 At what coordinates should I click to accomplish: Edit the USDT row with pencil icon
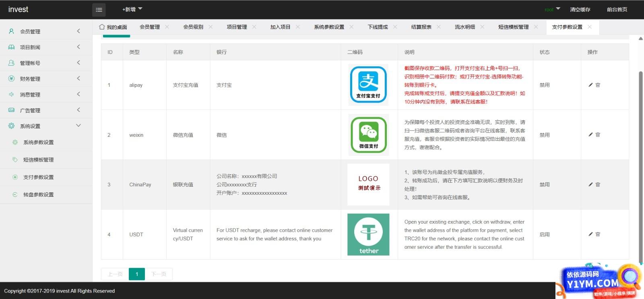point(590,234)
